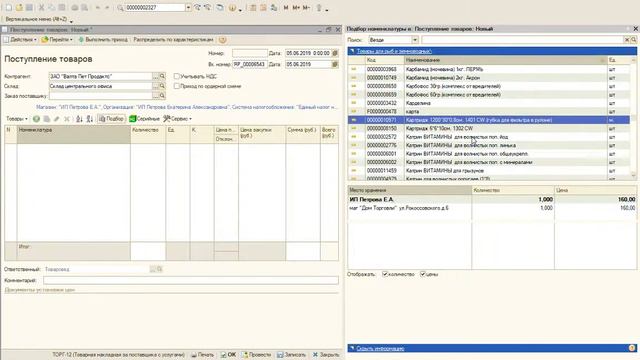Open the dropdown arrow of the 0000002327 search field
This screenshot has height=360, width=640.
tap(188, 8)
